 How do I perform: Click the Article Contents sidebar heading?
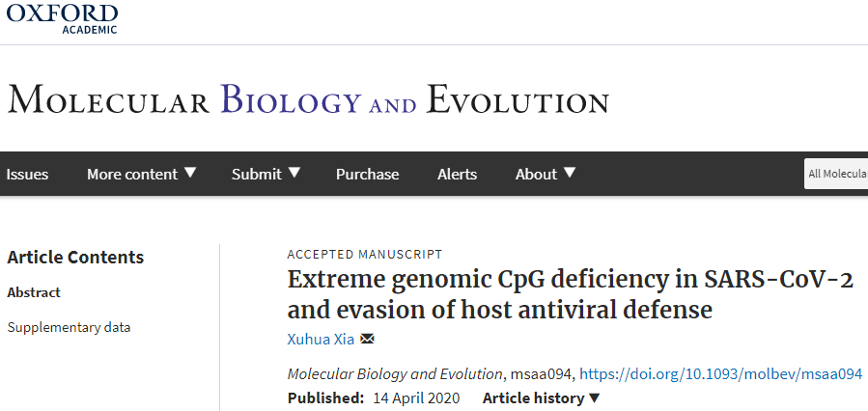coord(75,258)
